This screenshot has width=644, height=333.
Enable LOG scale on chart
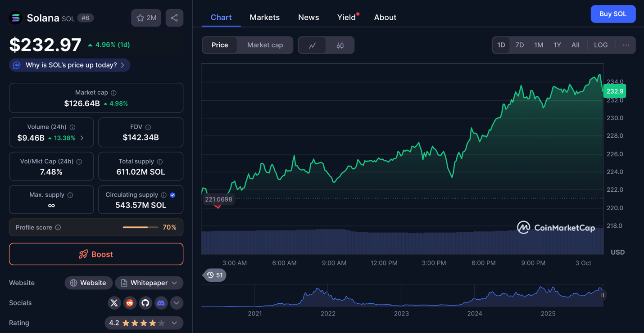point(601,45)
